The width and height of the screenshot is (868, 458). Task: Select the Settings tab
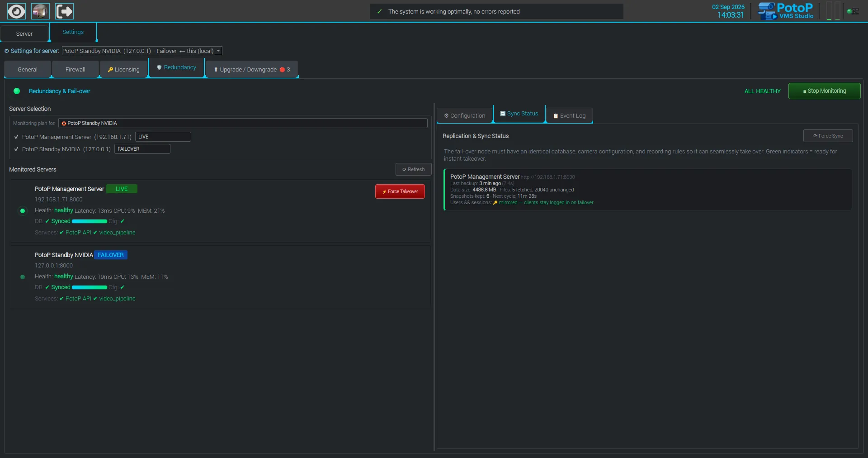point(73,32)
